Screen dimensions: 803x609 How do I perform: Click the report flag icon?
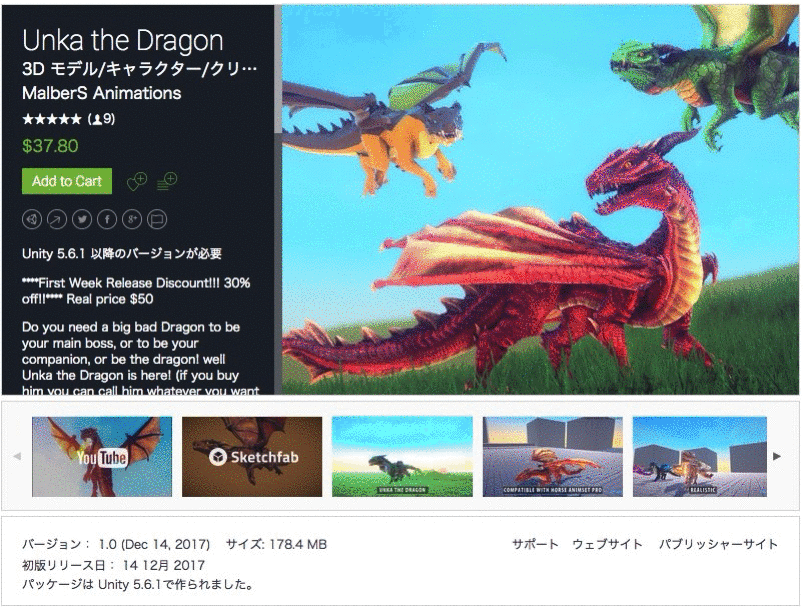coord(157,220)
